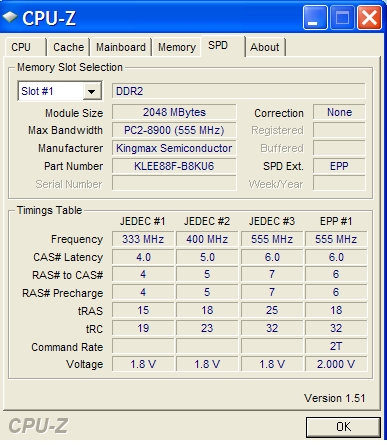Click the JEDEC #3 tRC value 32
387x445 pixels.
pos(272,328)
